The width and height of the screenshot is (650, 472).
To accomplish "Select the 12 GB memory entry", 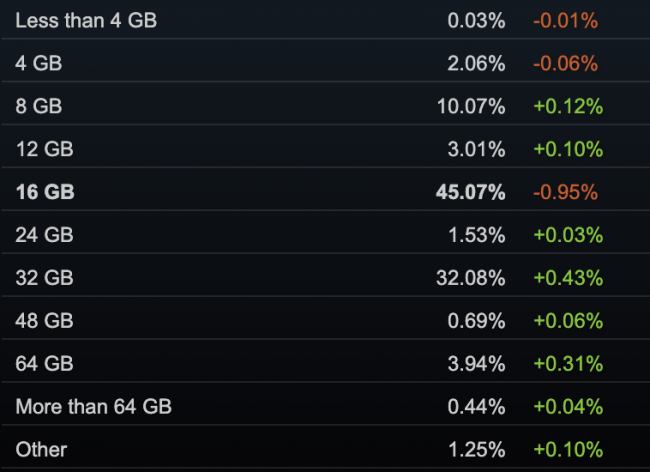I will [x=44, y=149].
